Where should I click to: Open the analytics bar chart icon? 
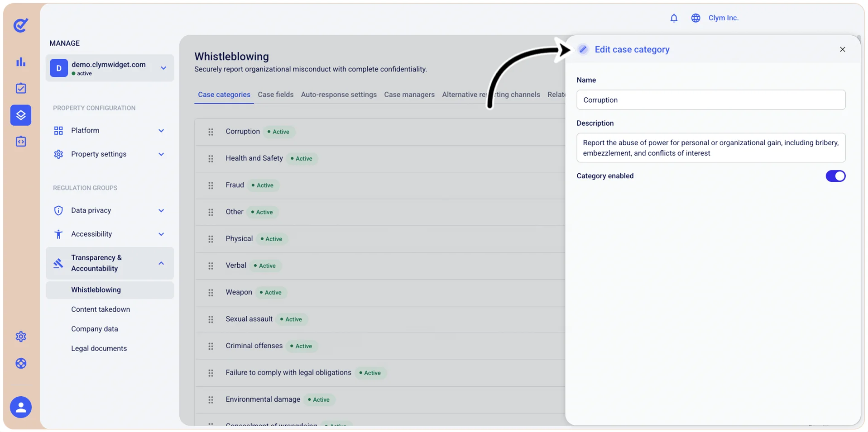pyautogui.click(x=21, y=62)
